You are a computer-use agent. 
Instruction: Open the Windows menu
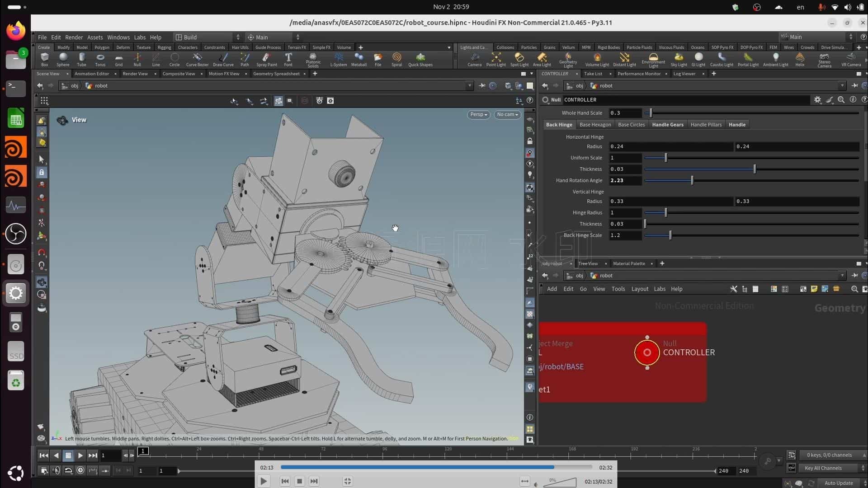[118, 37]
